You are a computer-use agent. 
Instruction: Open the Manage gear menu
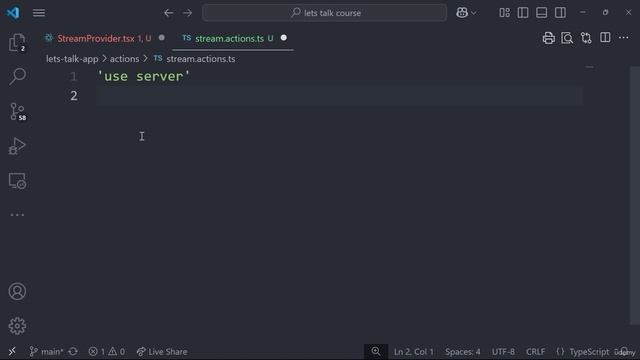(17, 326)
